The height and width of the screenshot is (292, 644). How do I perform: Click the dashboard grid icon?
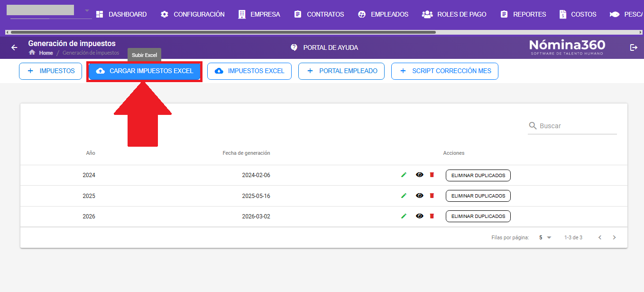pos(100,14)
